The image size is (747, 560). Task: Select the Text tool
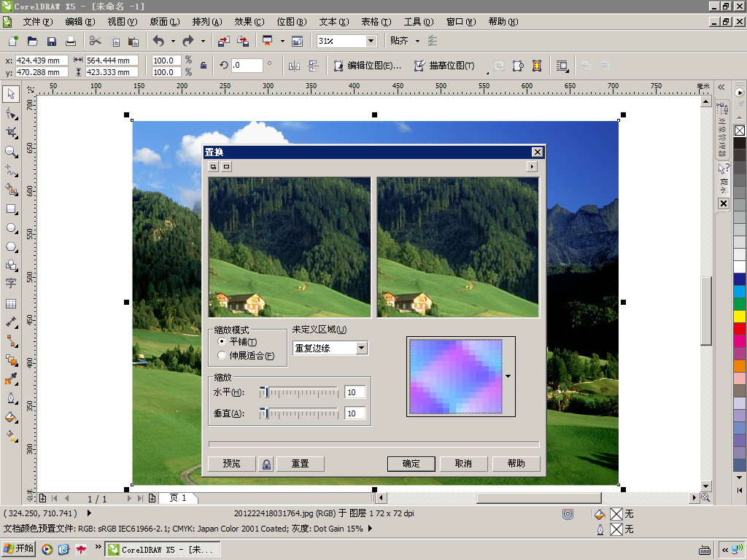(11, 284)
